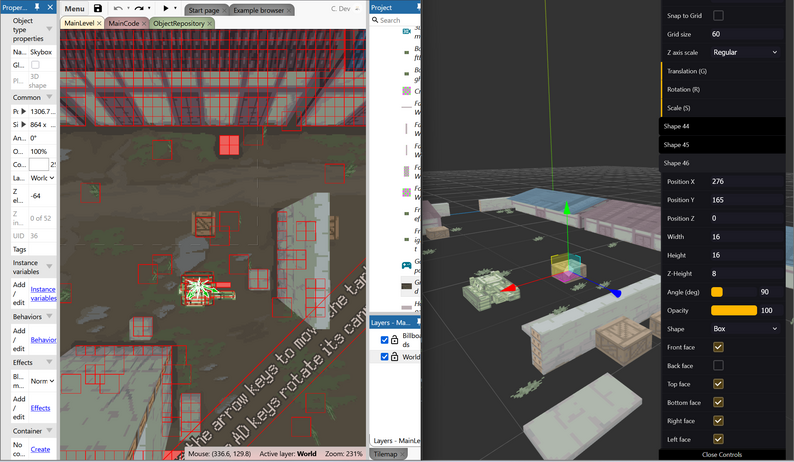794x462 pixels.
Task: Collapse the Common properties section
Action: click(49, 96)
